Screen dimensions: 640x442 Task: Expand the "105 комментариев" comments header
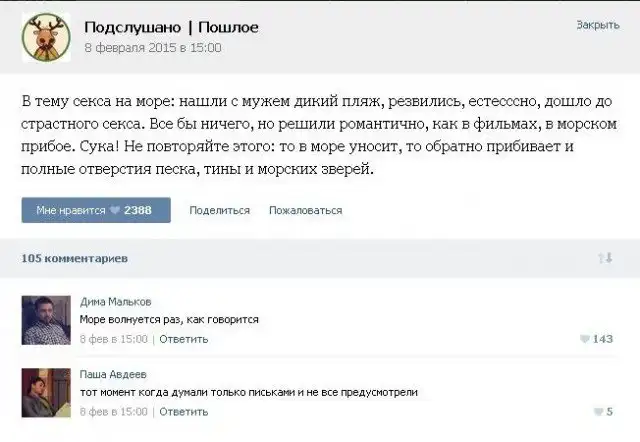(x=74, y=258)
